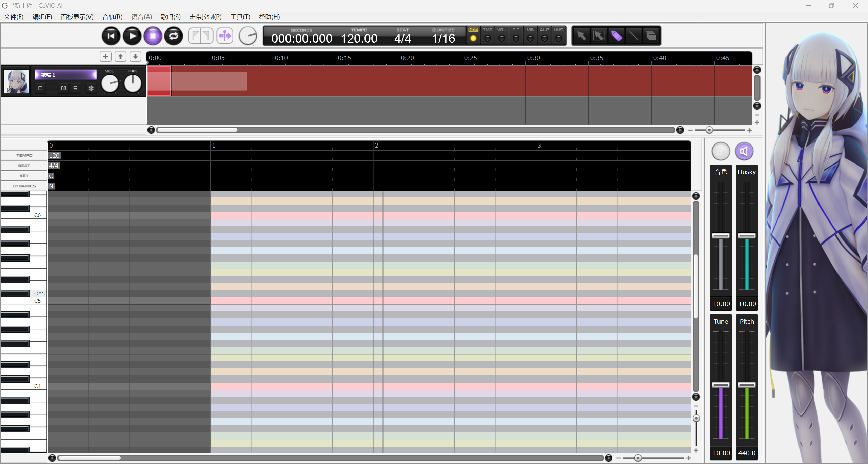Viewport: 868px width, 464px height.
Task: Click the Tune +0.00 value field
Action: click(721, 453)
